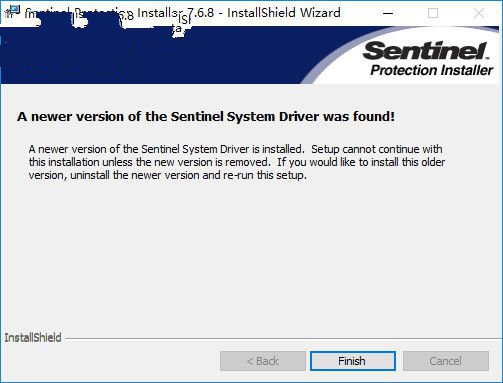Click the line ending "re-run this setup."
Viewport: 503px width, 383px height.
(x=167, y=175)
